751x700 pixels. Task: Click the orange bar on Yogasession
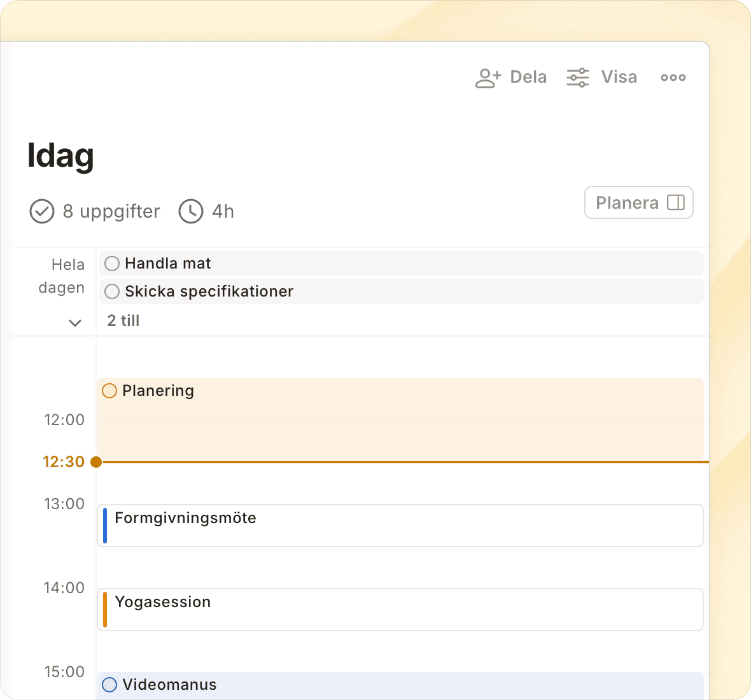click(105, 610)
